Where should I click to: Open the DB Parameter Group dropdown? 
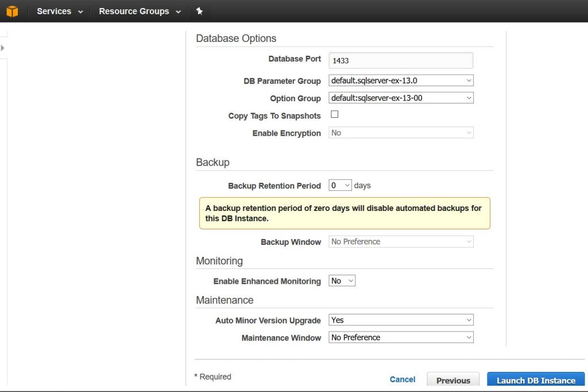point(401,80)
